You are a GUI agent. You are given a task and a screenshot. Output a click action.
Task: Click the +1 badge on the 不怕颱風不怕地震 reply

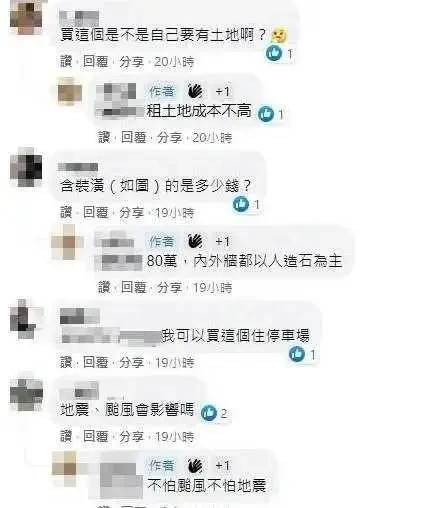click(223, 465)
